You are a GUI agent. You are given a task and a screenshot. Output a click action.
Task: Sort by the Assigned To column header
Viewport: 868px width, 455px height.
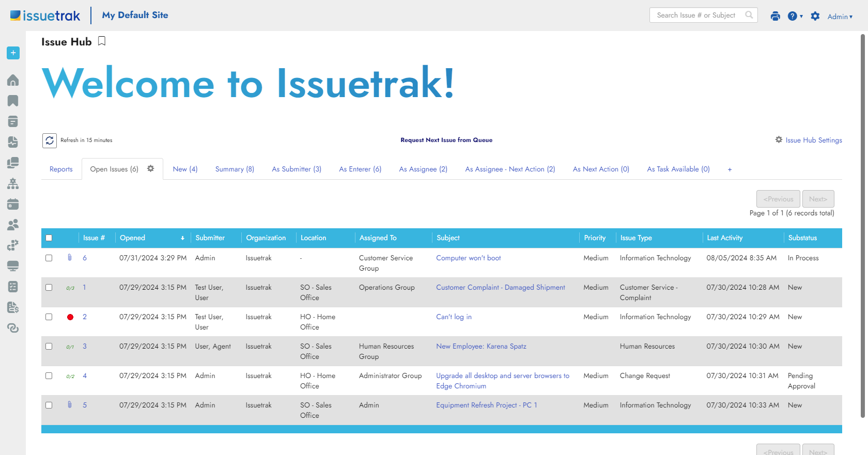coord(378,238)
